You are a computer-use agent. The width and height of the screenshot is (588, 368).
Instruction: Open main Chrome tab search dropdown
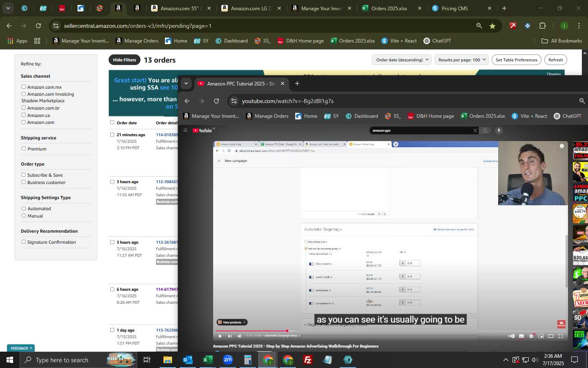pos(8,8)
